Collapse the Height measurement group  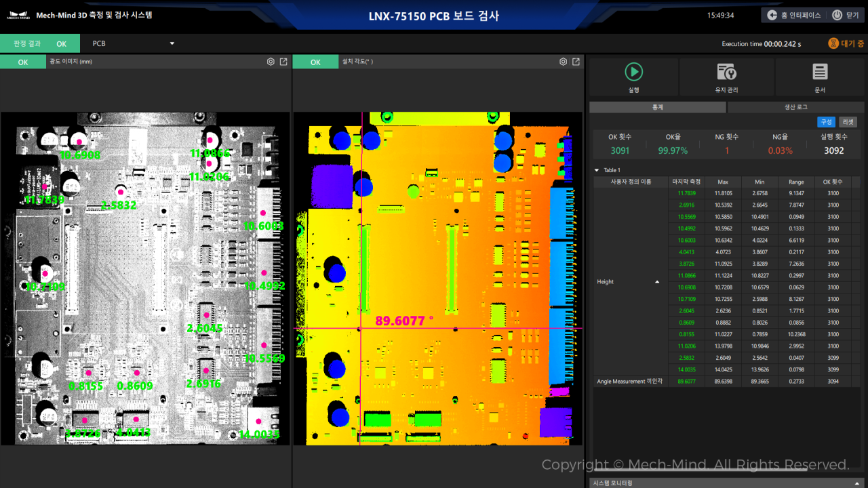click(656, 282)
